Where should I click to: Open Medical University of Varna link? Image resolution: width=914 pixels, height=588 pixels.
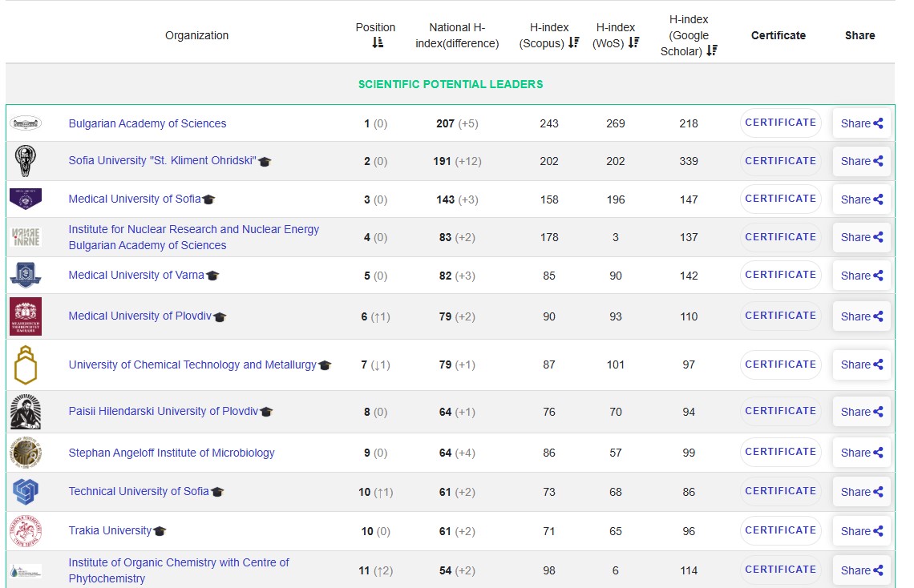click(x=136, y=275)
